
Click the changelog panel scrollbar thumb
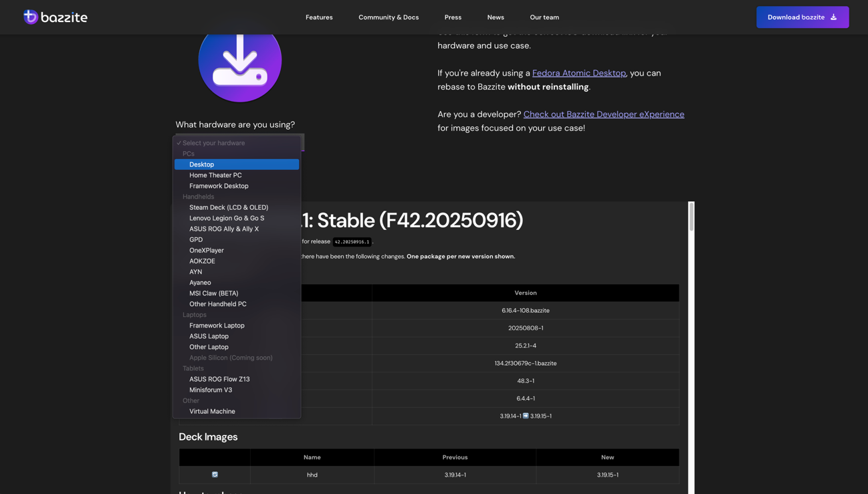point(691,217)
